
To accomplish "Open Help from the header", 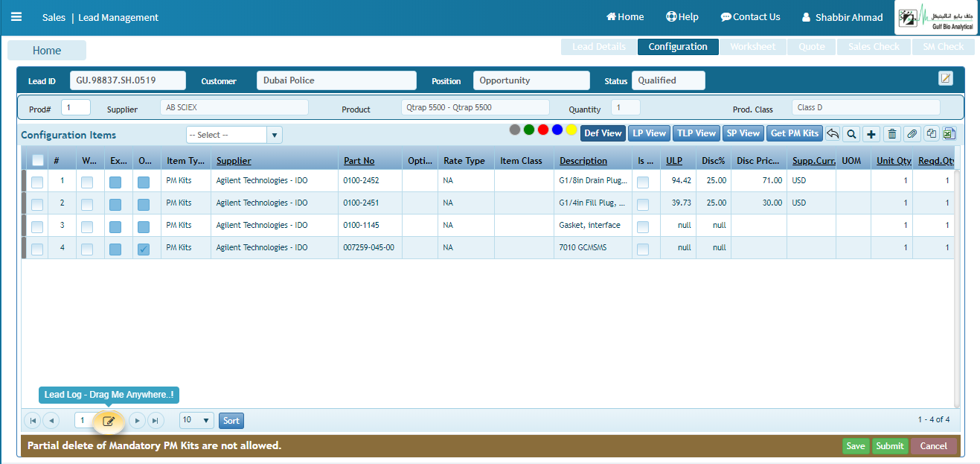I will [682, 16].
